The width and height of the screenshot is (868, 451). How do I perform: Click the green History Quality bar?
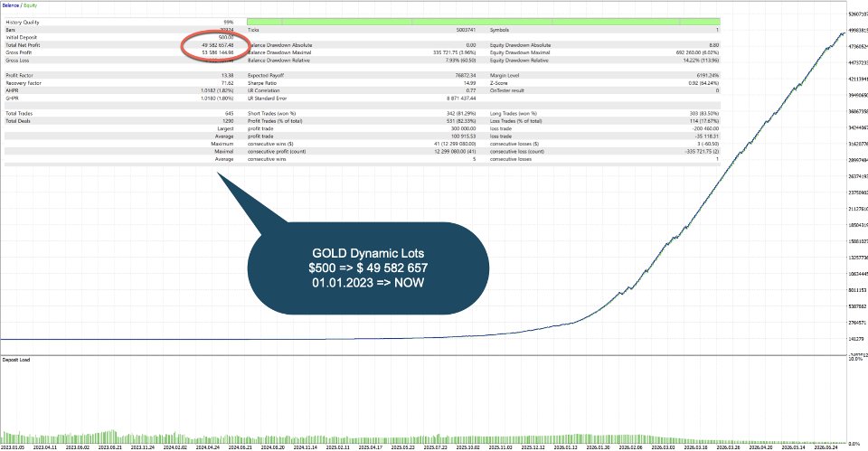pyautogui.click(x=483, y=22)
